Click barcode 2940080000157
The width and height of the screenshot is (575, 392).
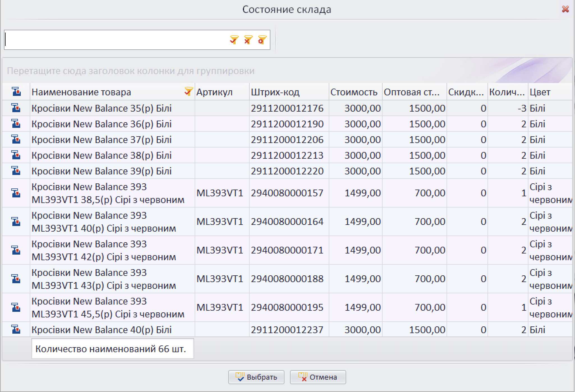287,193
